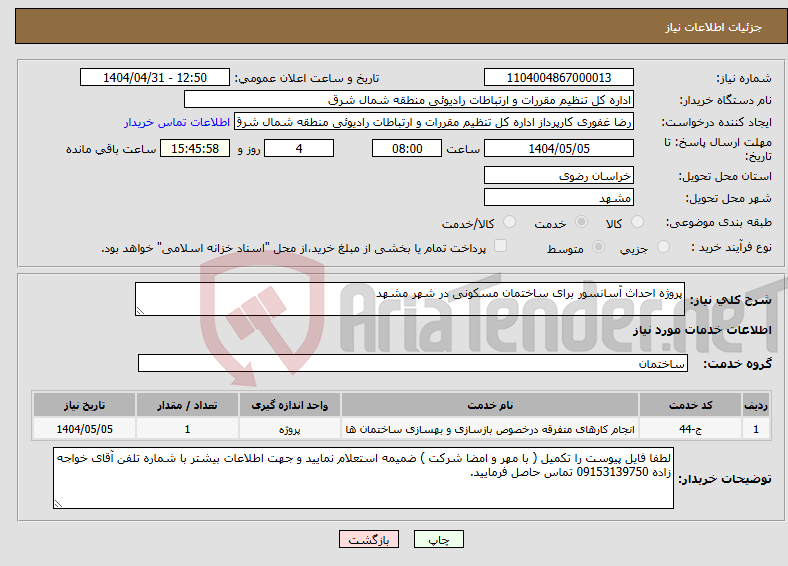Click the کد خدمت column header
Screen dimensions: 788x566
click(691, 405)
